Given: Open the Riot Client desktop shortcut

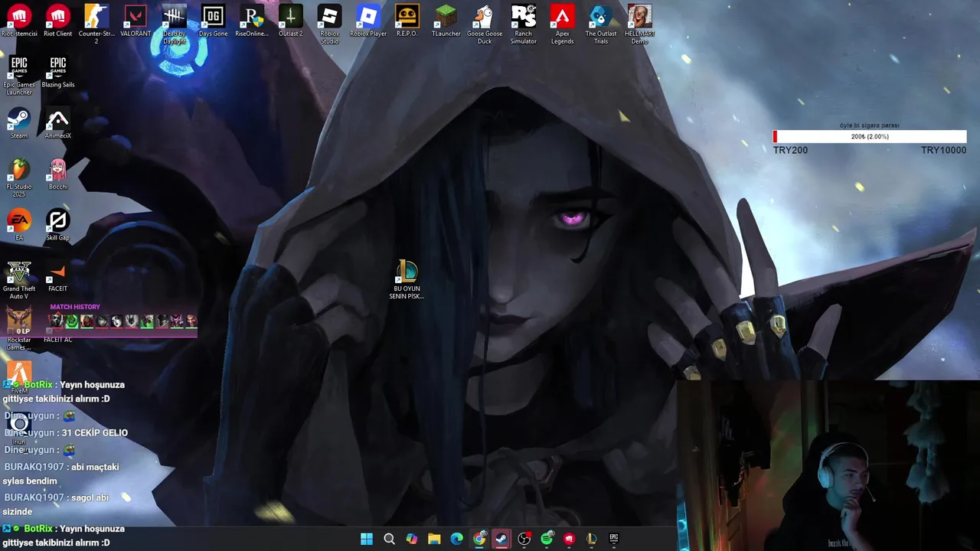Looking at the screenshot, I should (x=57, y=21).
